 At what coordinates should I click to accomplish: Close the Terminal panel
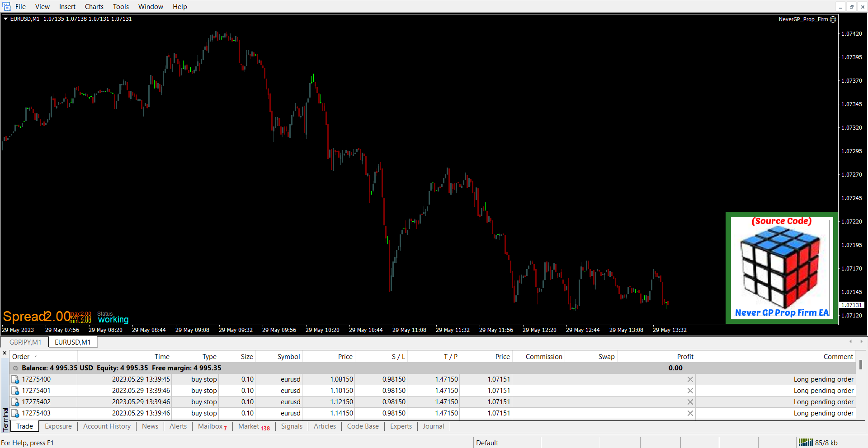tap(5, 353)
